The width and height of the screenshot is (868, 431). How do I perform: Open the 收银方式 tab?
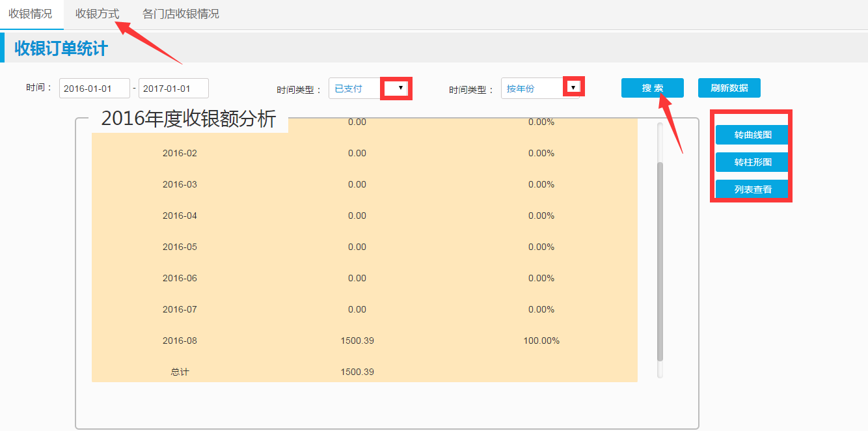pyautogui.click(x=97, y=14)
